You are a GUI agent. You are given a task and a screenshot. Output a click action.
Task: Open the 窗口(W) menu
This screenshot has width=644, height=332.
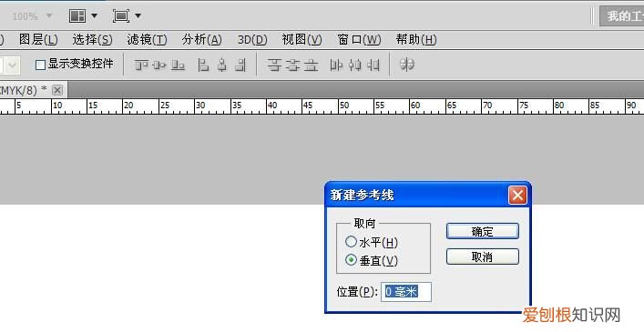click(x=359, y=40)
